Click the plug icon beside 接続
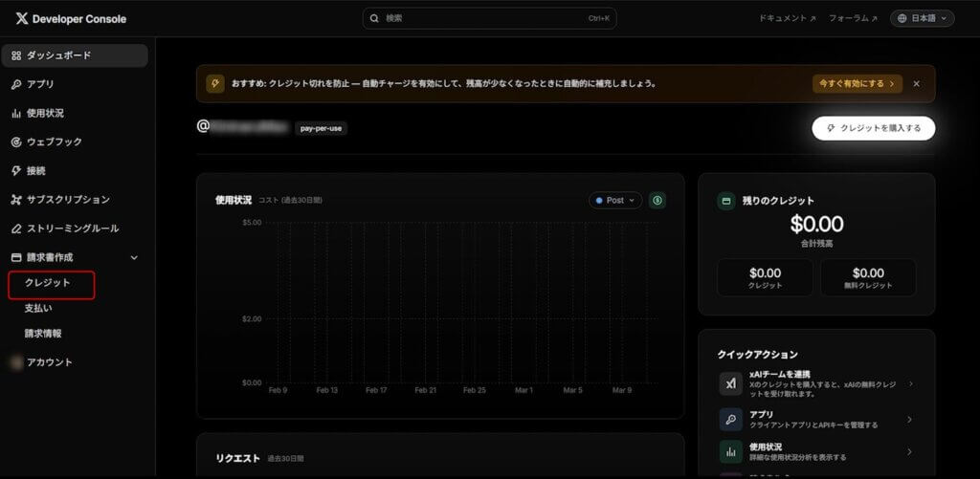The width and height of the screenshot is (980, 479). (x=16, y=171)
